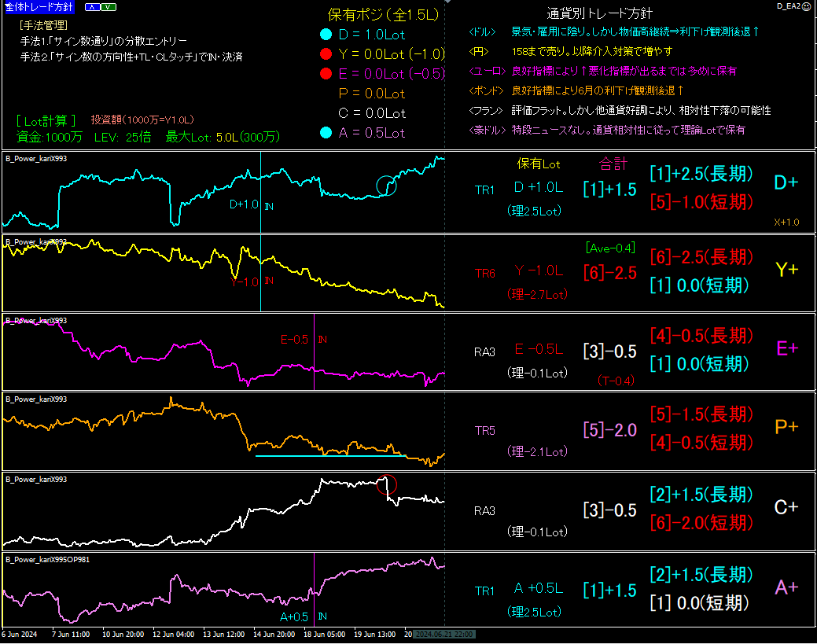Select the 資金:1000万 value
This screenshot has height=644, width=817.
pyautogui.click(x=49, y=137)
